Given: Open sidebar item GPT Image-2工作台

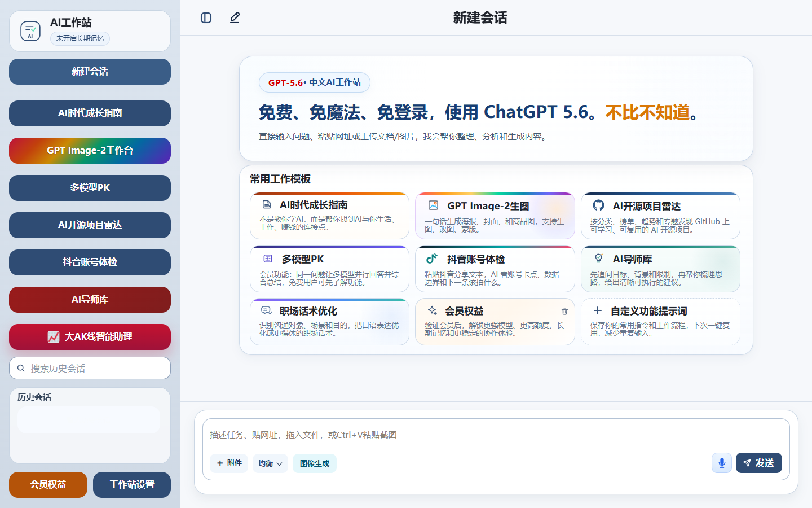Looking at the screenshot, I should point(90,151).
